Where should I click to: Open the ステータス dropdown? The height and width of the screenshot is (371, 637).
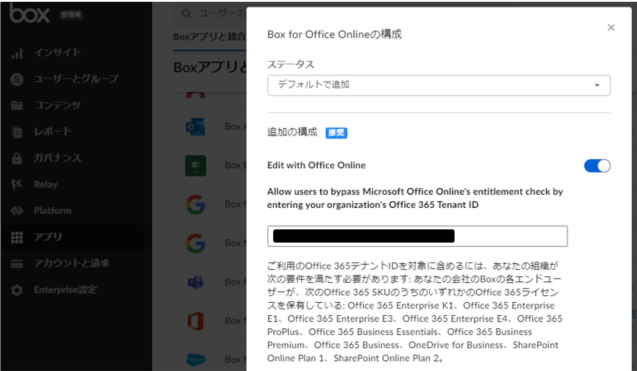(x=438, y=85)
